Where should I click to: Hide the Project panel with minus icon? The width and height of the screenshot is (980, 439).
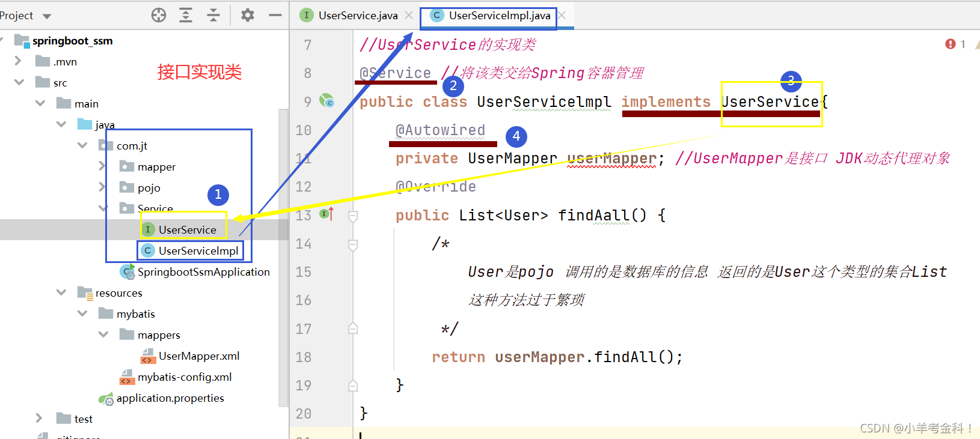[275, 16]
